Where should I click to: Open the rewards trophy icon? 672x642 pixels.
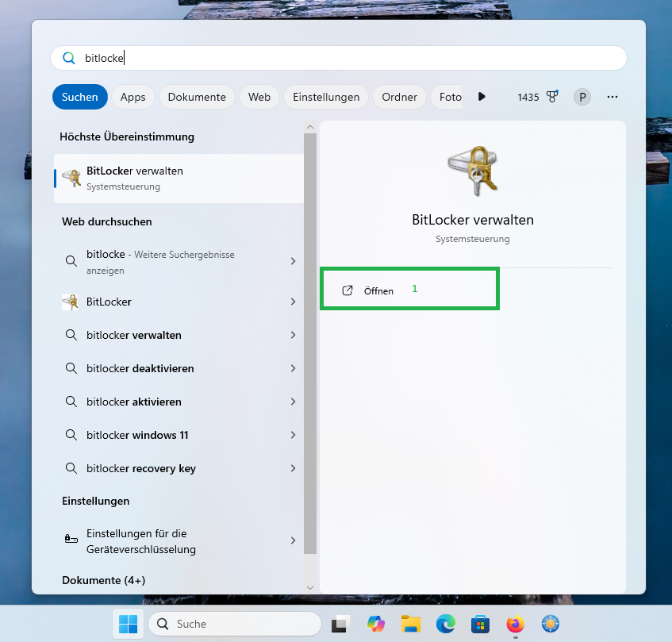click(x=552, y=97)
